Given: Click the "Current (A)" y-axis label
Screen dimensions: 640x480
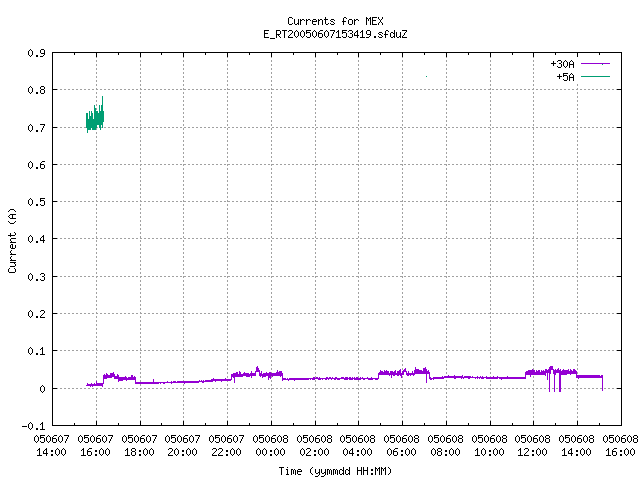Looking at the screenshot, I should [x=12, y=241].
